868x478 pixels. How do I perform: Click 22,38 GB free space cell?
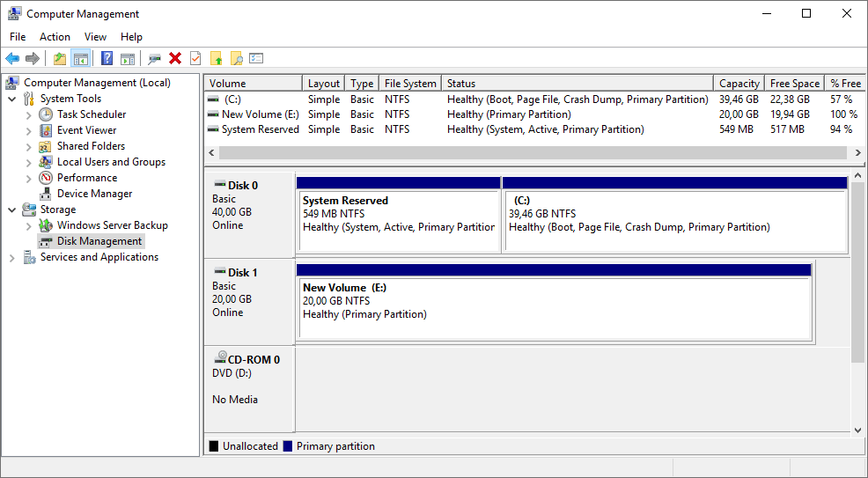[x=790, y=99]
